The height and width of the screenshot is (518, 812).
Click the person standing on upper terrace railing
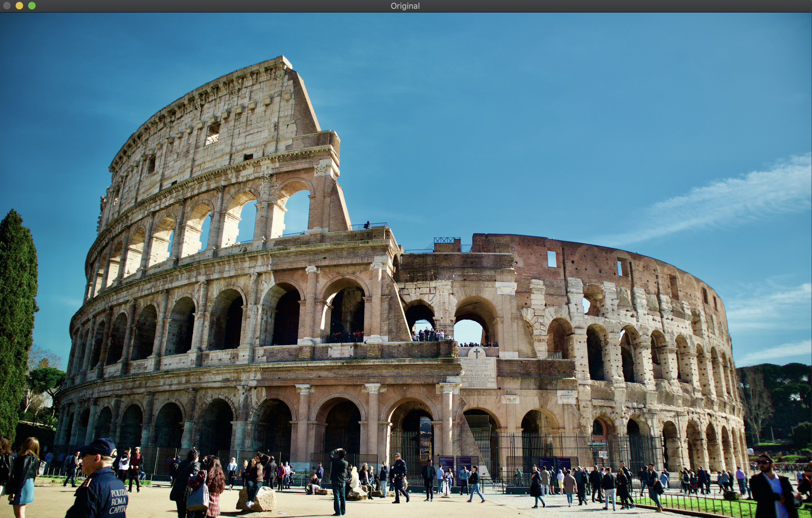coord(368,225)
